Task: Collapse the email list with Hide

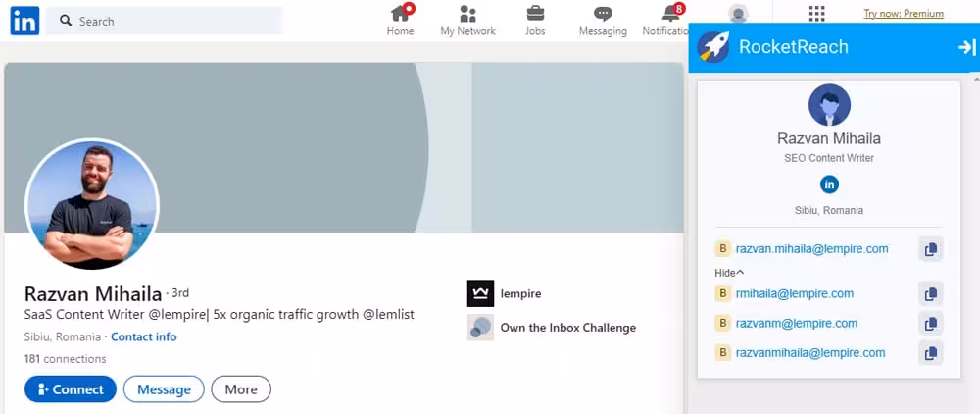Action: (x=729, y=272)
